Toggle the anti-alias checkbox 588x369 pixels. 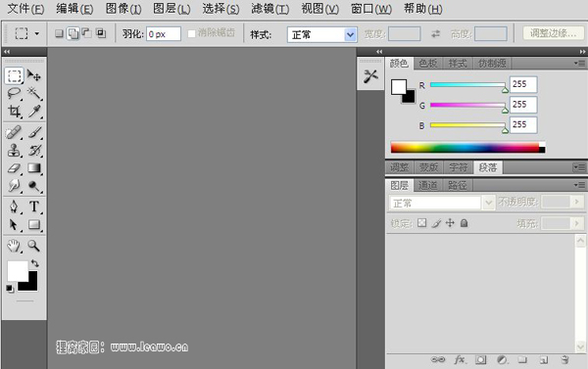click(x=192, y=33)
